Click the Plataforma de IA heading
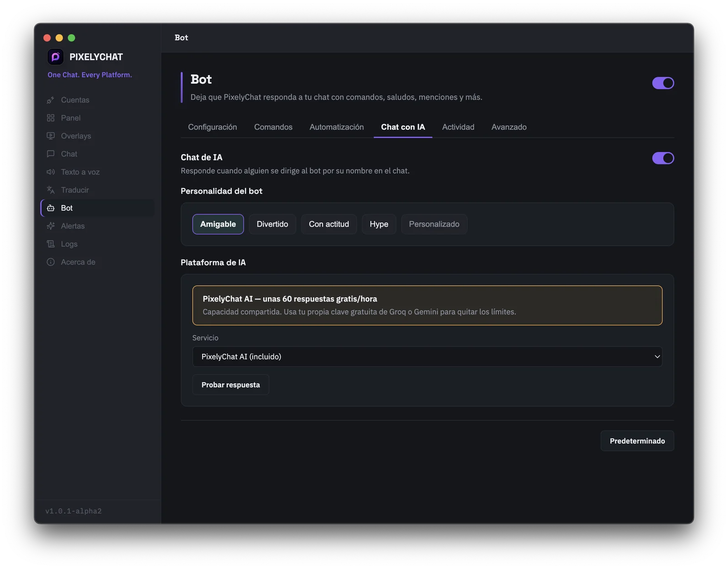 (213, 262)
